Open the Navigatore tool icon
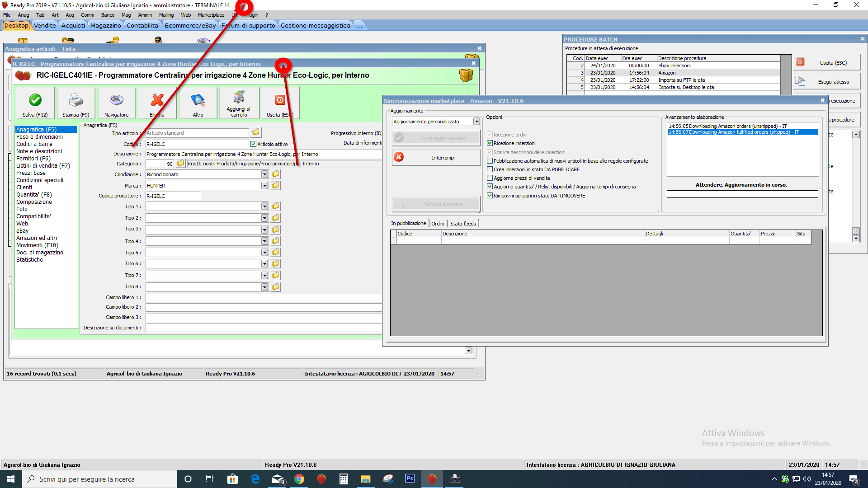The width and height of the screenshot is (868, 488). click(117, 100)
